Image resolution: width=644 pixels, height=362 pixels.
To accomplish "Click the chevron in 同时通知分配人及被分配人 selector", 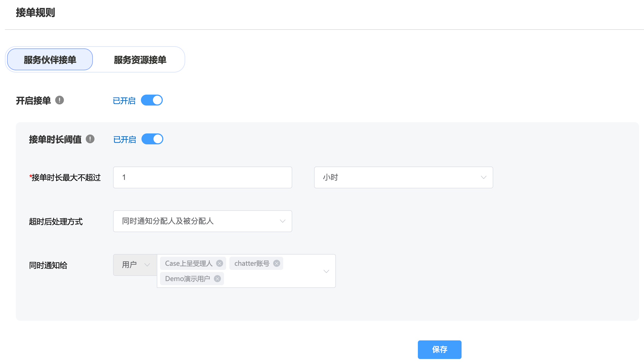I will pyautogui.click(x=282, y=221).
